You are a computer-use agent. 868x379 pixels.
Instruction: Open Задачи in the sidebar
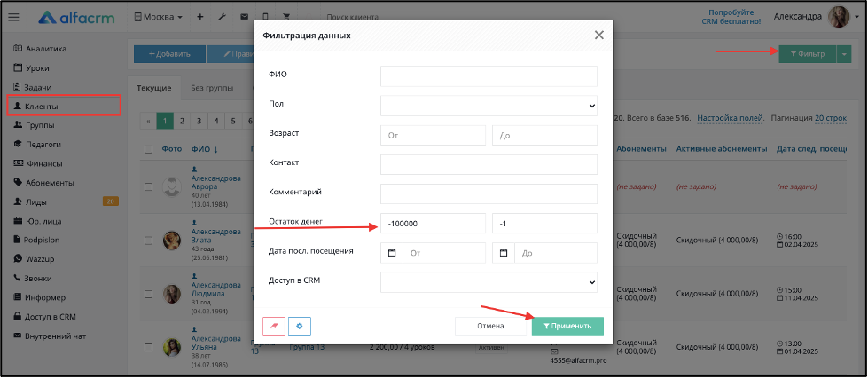(x=32, y=87)
